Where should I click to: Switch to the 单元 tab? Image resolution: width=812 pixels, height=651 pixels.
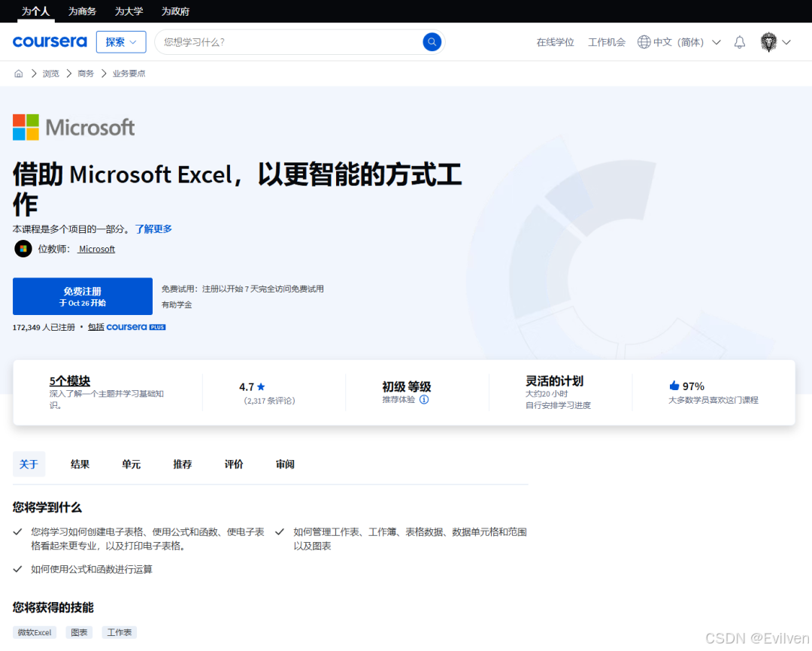coord(131,464)
